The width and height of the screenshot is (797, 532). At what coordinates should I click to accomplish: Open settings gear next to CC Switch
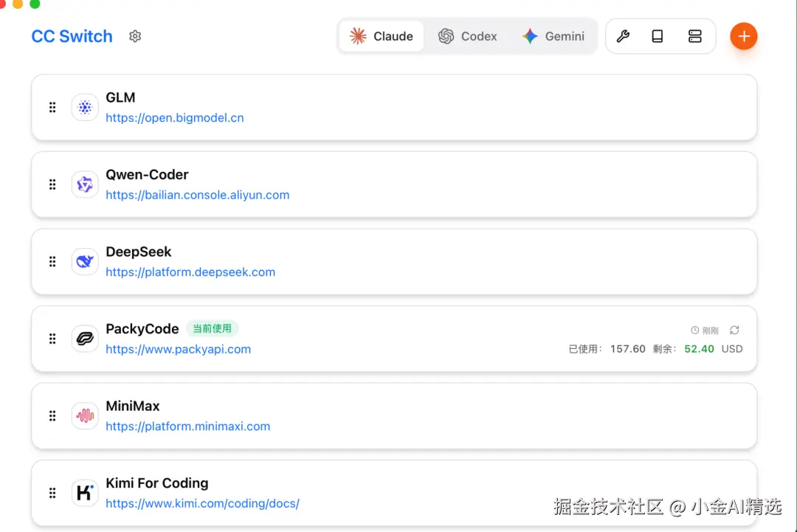tap(135, 36)
